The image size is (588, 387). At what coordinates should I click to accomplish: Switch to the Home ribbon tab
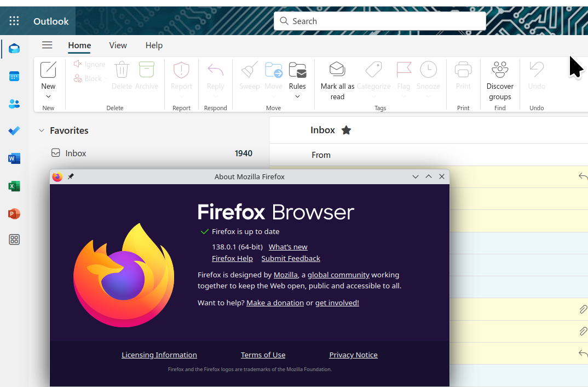79,45
